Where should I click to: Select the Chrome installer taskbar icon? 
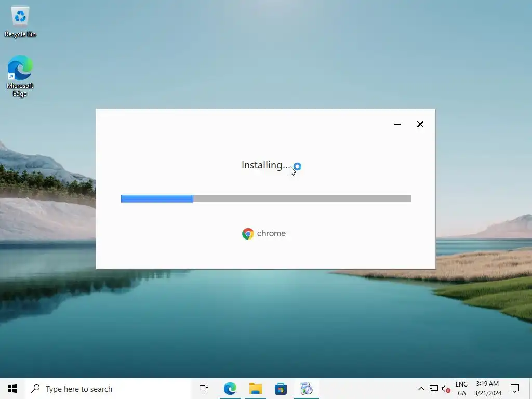[306, 389]
